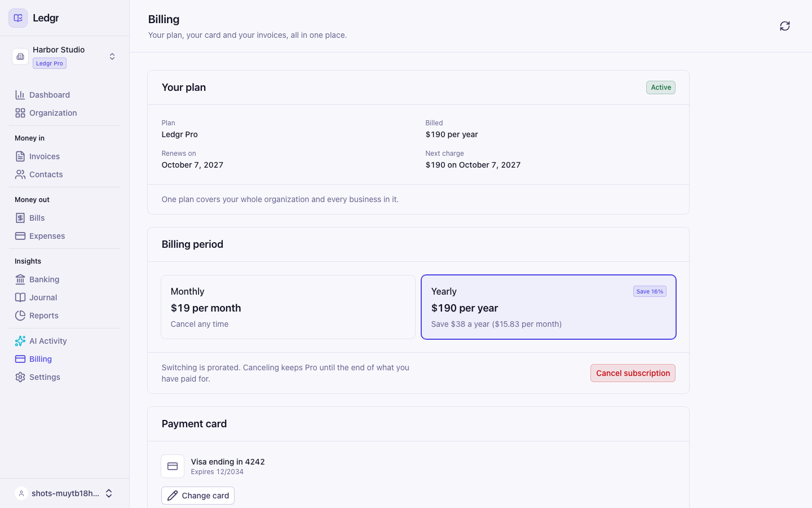Click the Dashboard bar chart icon
The width and height of the screenshot is (812, 508).
(x=20, y=95)
